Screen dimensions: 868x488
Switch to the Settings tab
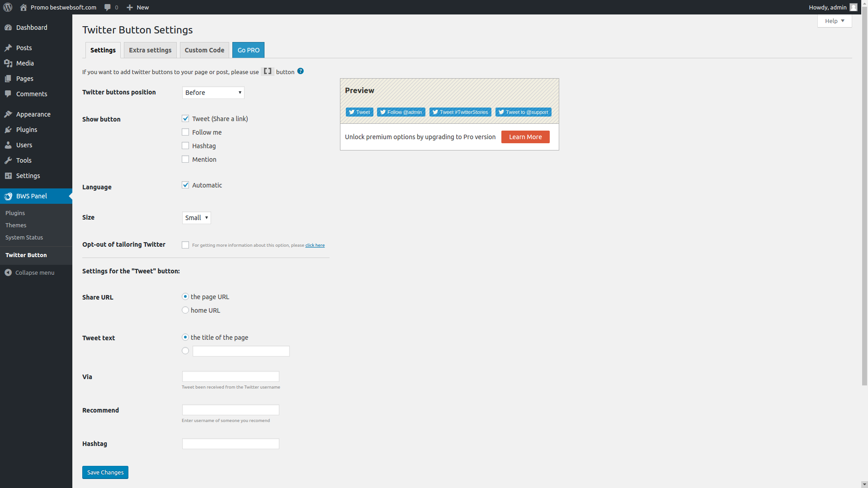103,50
